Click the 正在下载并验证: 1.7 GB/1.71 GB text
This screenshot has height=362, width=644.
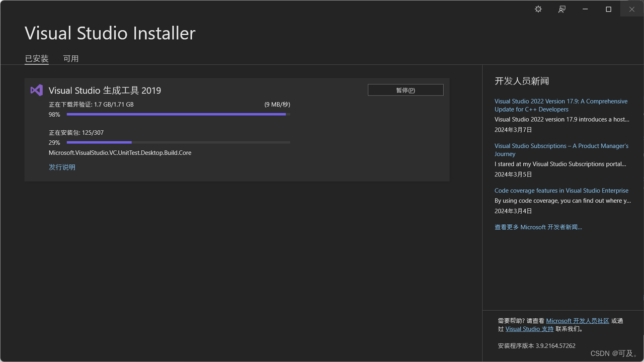pos(91,105)
